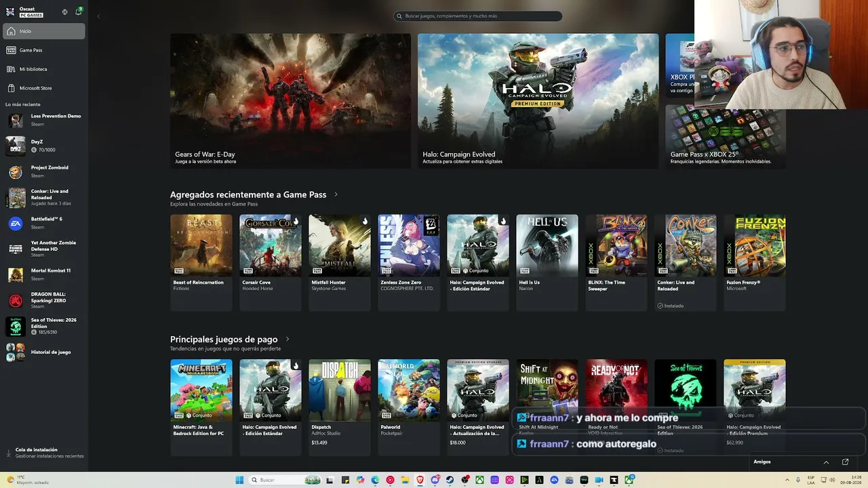Open the notifications bell in the sidebar header
Screen dimensions: 868x488
tap(78, 12)
